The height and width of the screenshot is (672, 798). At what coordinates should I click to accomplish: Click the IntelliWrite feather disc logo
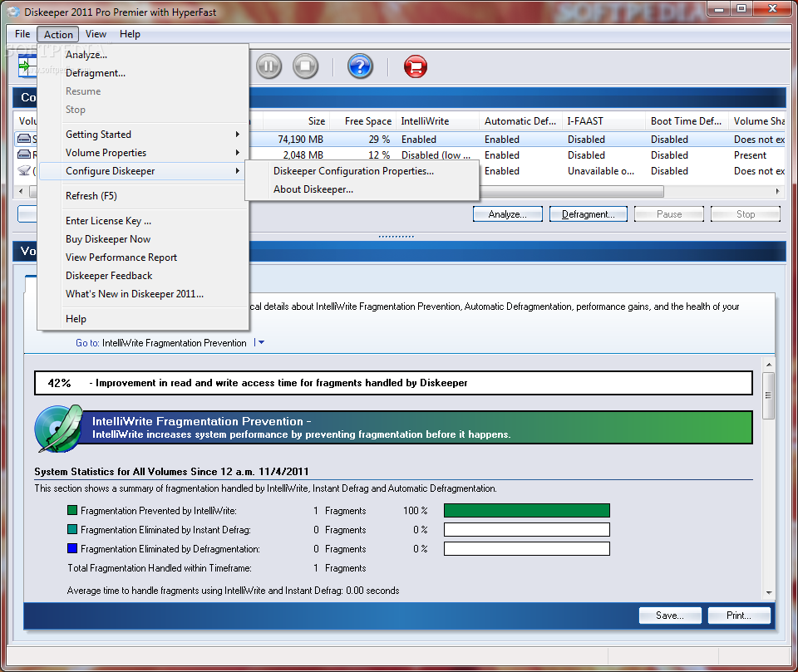click(59, 429)
